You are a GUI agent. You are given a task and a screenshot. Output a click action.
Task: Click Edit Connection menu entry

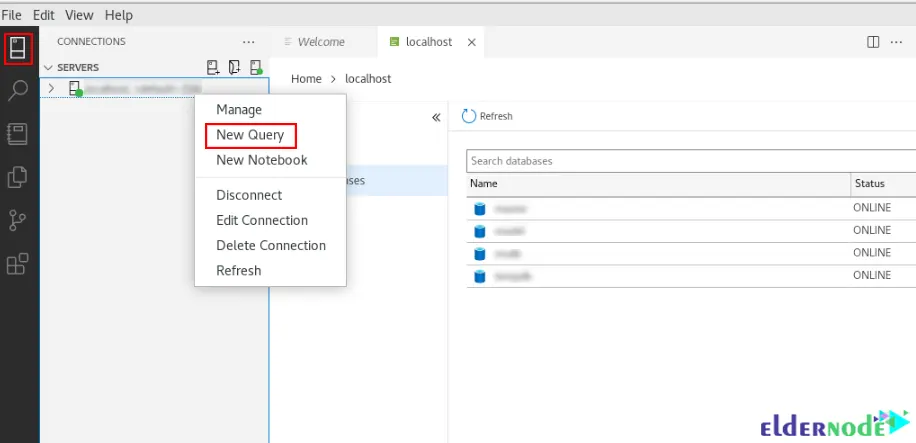[x=261, y=220]
